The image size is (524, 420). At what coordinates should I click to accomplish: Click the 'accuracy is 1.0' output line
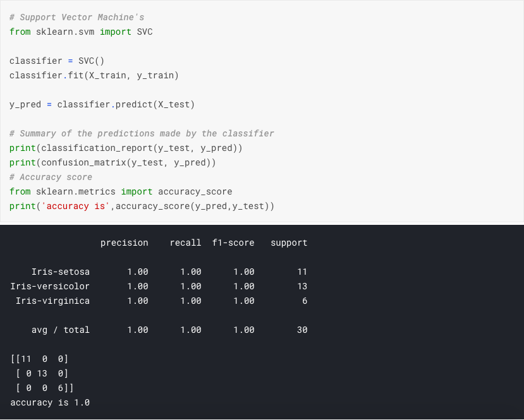[50, 402]
